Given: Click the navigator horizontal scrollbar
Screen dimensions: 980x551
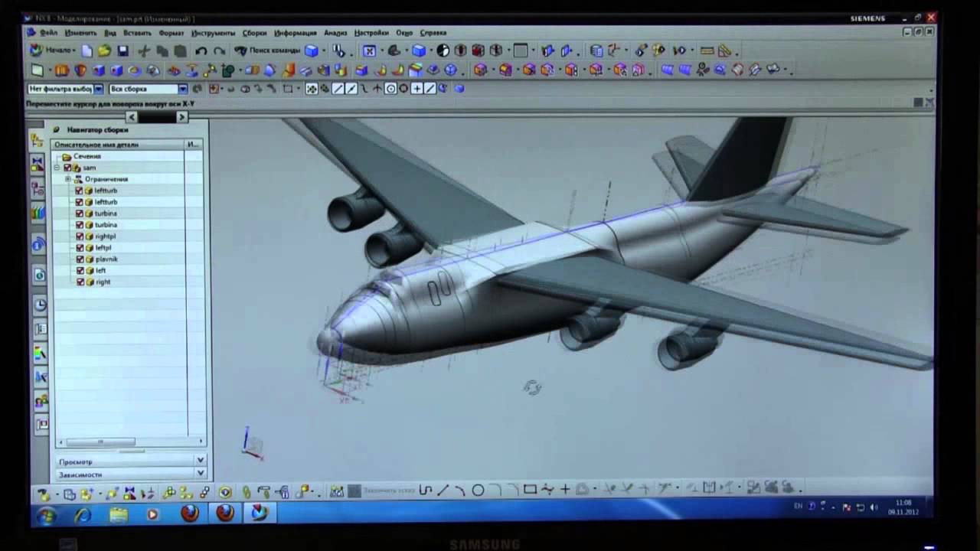Looking at the screenshot, I should pyautogui.click(x=100, y=442).
